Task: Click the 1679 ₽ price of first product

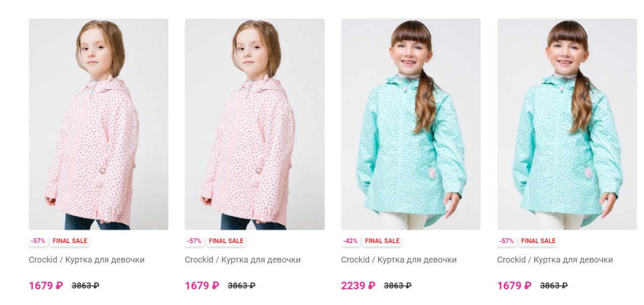Action: (x=46, y=285)
